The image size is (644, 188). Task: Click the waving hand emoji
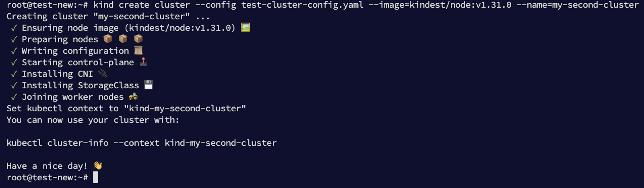98,166
